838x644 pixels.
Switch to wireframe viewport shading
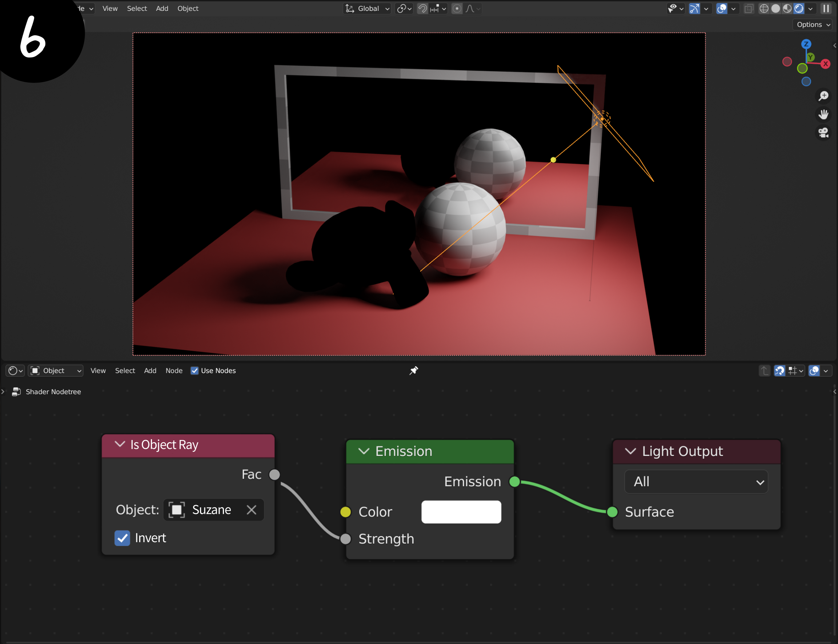(764, 8)
